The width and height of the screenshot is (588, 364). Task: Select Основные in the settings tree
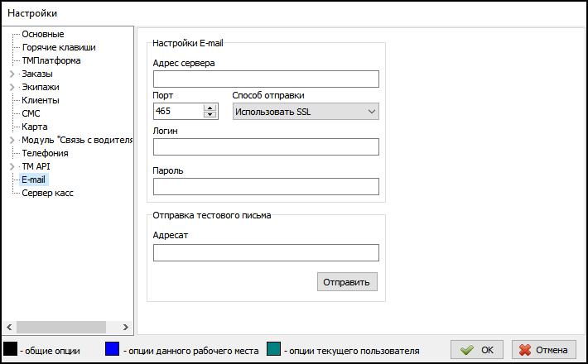[x=43, y=35]
